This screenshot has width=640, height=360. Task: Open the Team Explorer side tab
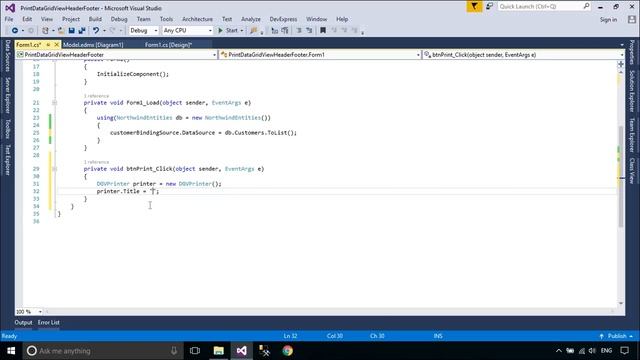(632, 135)
